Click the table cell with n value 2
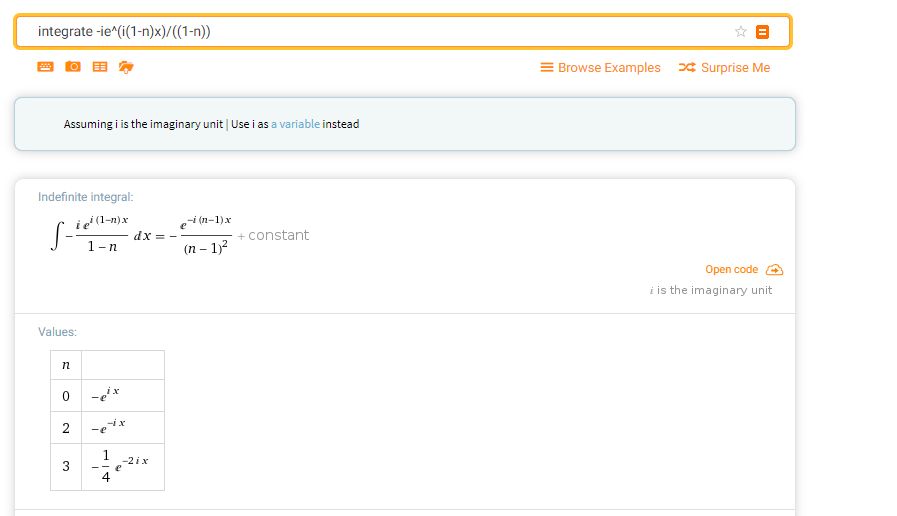The width and height of the screenshot is (897, 516). pyautogui.click(x=66, y=428)
